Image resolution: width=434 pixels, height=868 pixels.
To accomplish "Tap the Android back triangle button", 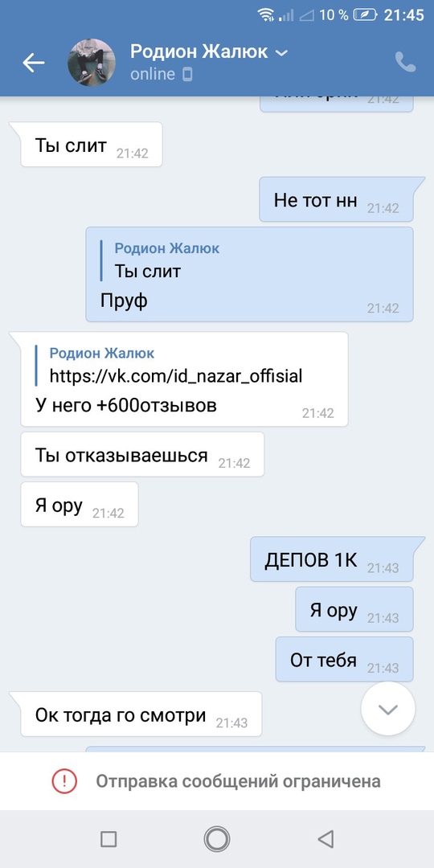I will pyautogui.click(x=325, y=838).
